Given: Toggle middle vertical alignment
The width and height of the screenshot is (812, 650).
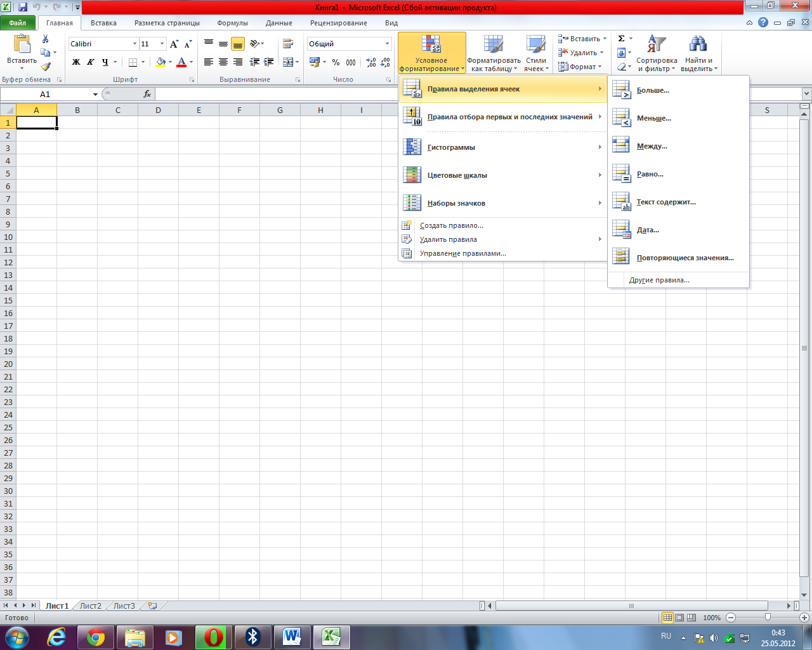Looking at the screenshot, I should 223,44.
